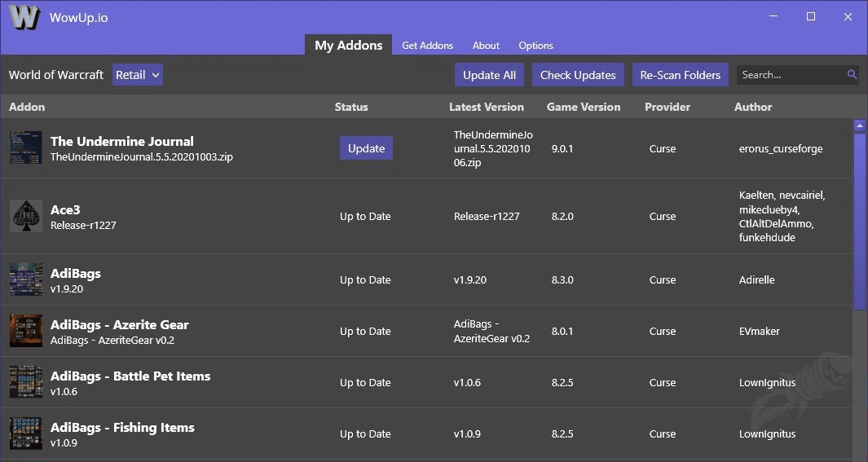Update The Undermine Journal addon

pos(366,148)
